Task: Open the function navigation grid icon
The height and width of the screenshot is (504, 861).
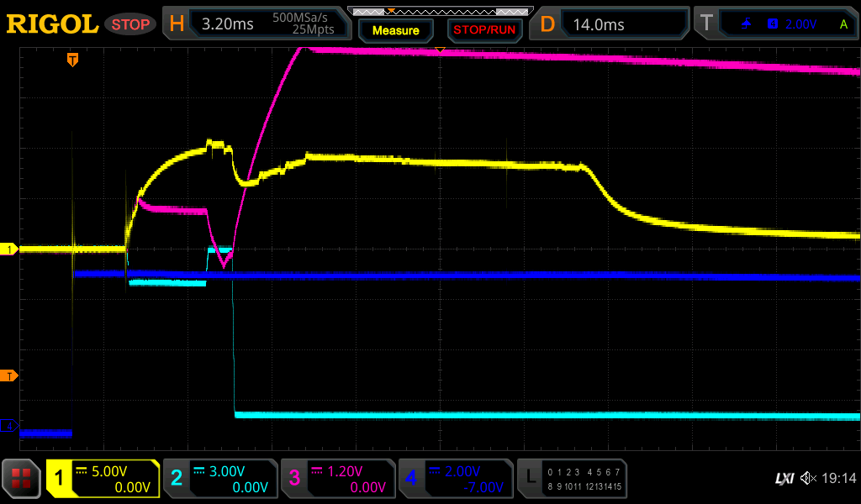Action: [x=23, y=480]
